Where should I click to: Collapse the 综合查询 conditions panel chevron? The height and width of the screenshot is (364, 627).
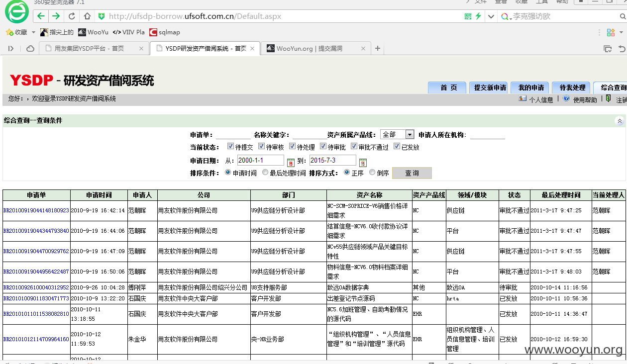tap(620, 121)
